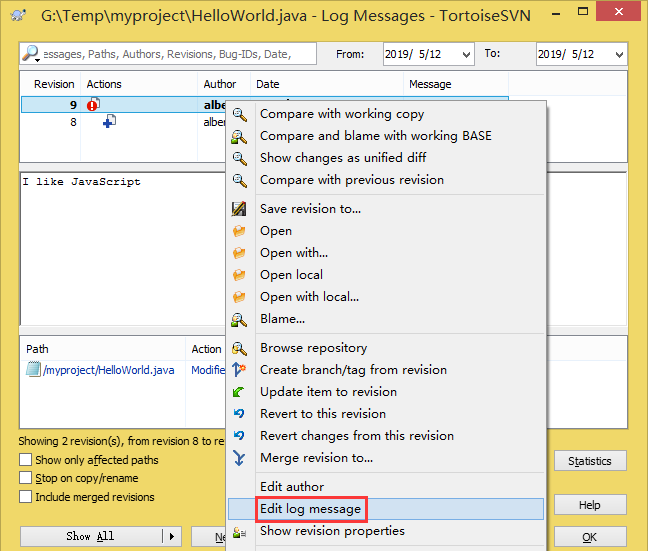The image size is (655, 551).
Task: Click the search magnifier filter icon
Action: pos(31,53)
